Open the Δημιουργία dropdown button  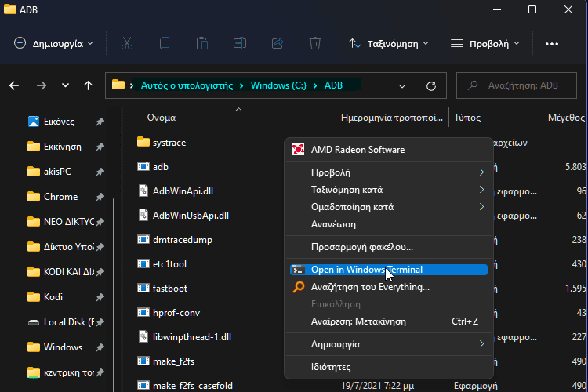(54, 43)
